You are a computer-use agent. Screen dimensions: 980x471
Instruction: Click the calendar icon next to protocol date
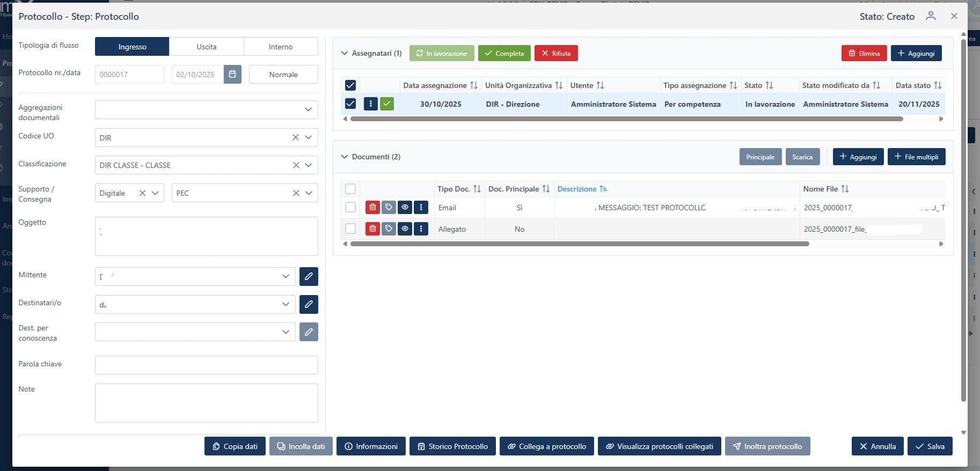pos(232,75)
